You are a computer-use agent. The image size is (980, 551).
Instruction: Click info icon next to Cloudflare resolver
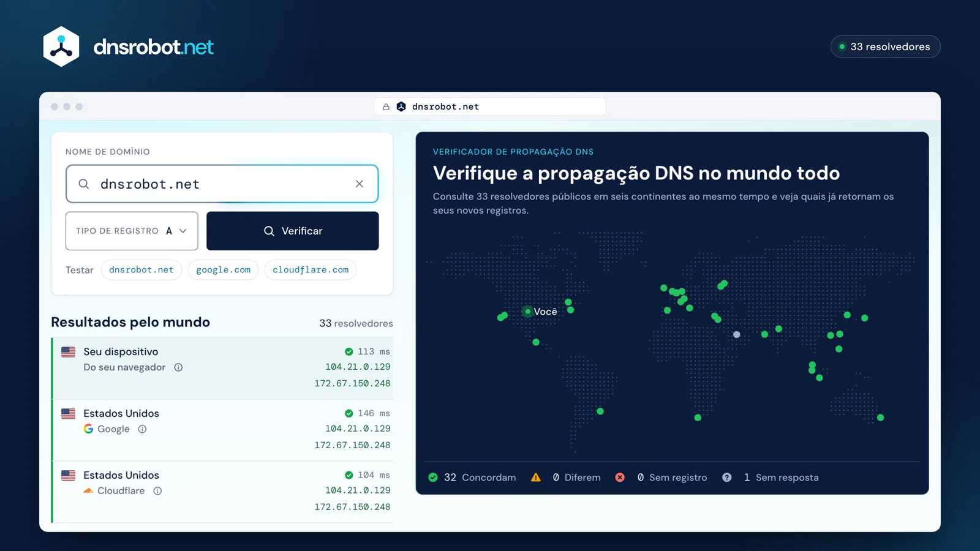pos(157,491)
